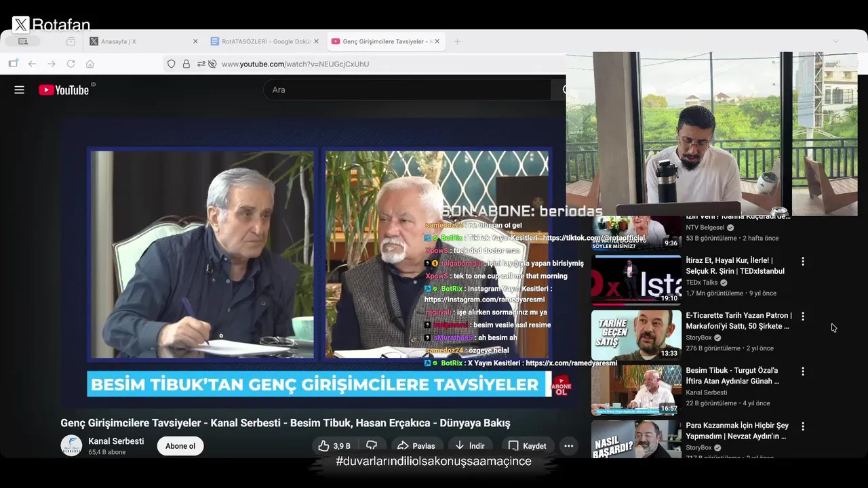
Task: Click the ABONE OL badge inside video
Action: point(561,385)
